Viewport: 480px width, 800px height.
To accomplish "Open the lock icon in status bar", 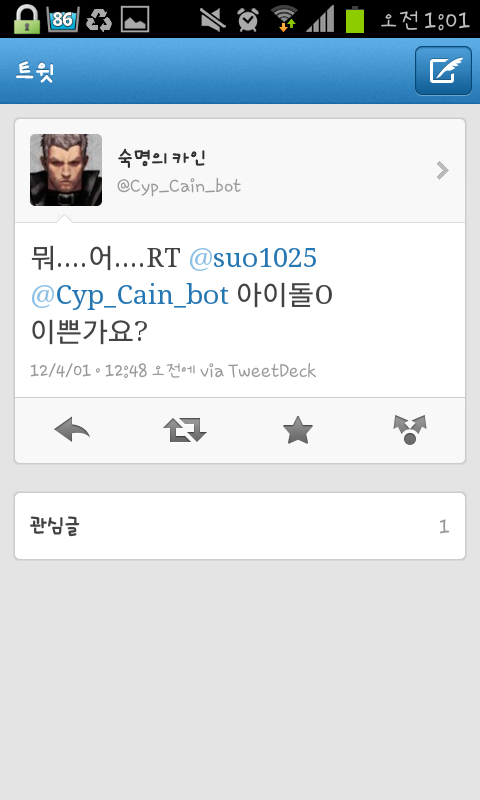I will point(27,19).
